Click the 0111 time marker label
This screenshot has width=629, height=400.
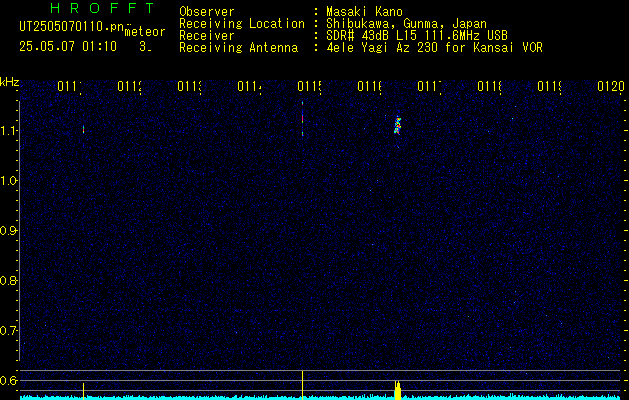(x=69, y=86)
